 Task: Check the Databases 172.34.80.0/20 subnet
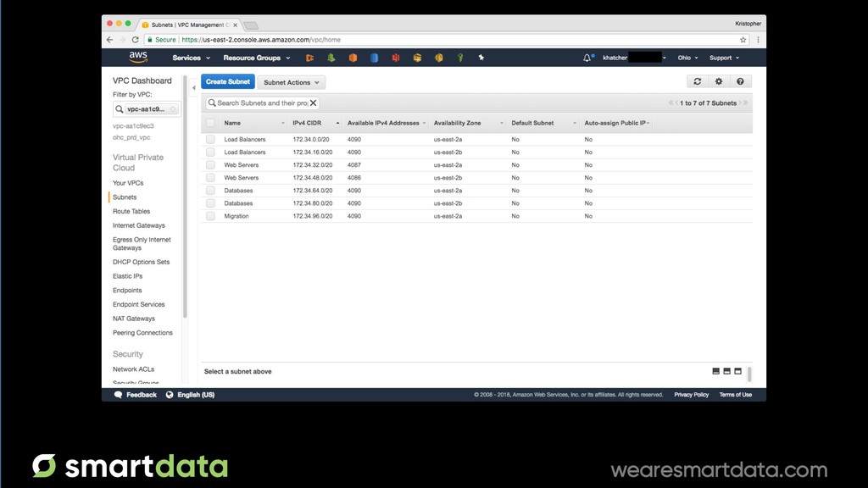click(210, 203)
